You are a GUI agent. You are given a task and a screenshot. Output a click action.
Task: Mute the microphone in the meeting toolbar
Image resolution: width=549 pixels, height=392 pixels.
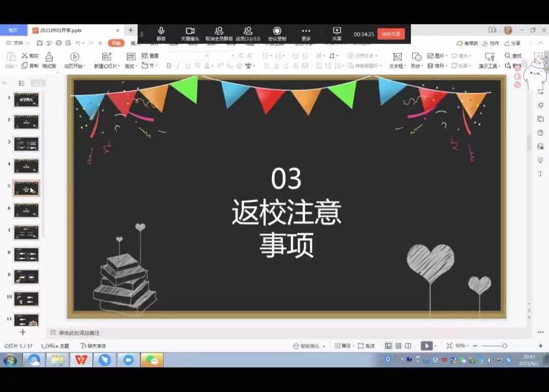click(x=161, y=34)
